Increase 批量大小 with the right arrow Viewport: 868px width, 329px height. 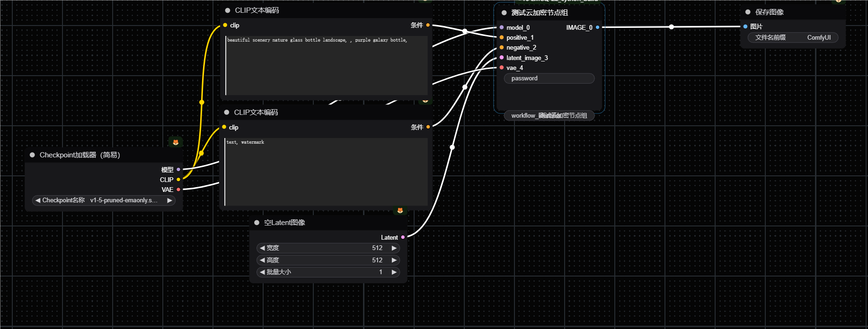click(394, 272)
